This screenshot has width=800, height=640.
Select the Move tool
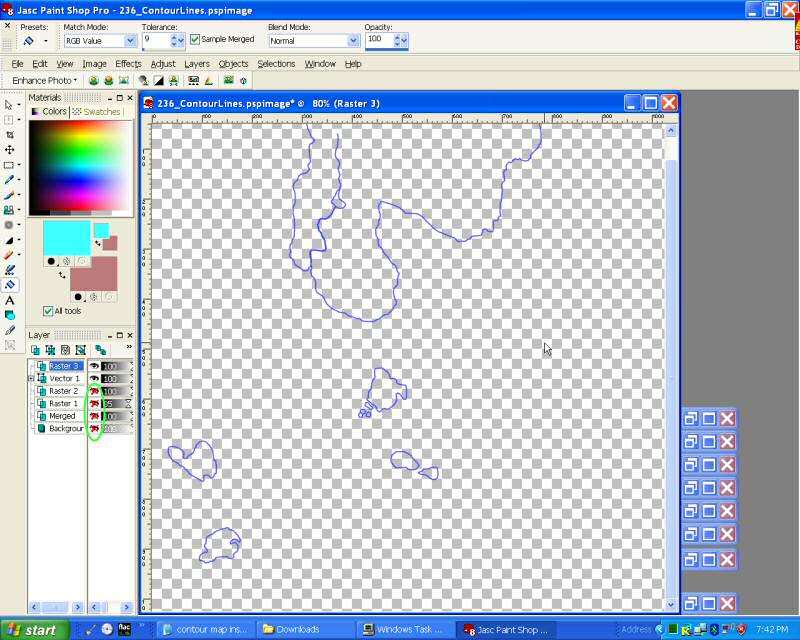(x=10, y=149)
